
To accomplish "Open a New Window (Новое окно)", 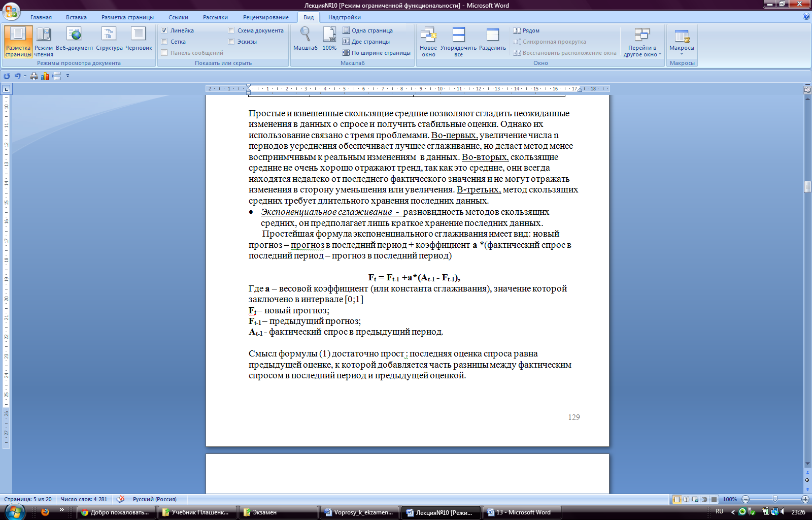I will click(x=428, y=42).
